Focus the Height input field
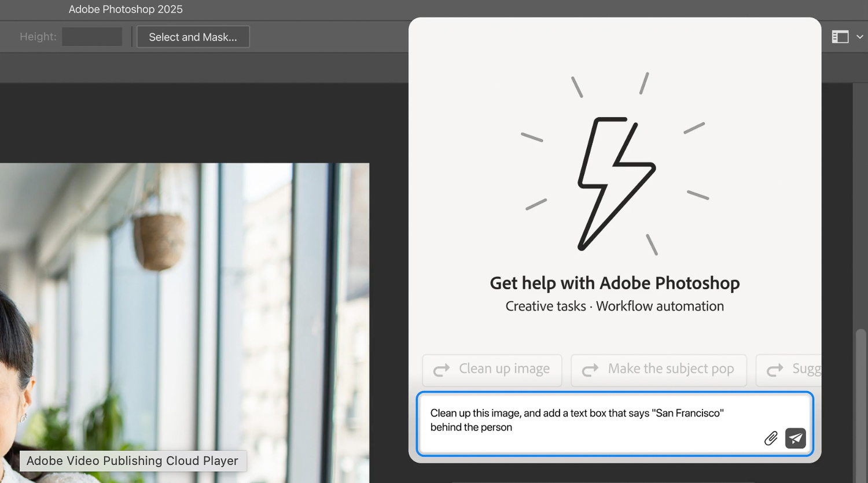This screenshot has width=868, height=483. (x=92, y=37)
